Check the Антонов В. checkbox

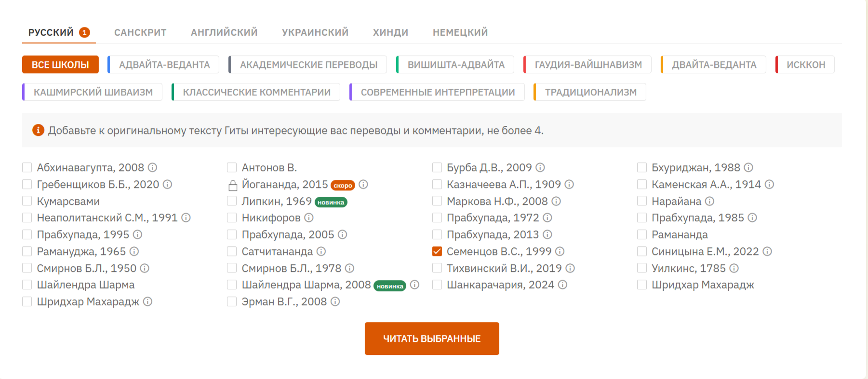[232, 167]
